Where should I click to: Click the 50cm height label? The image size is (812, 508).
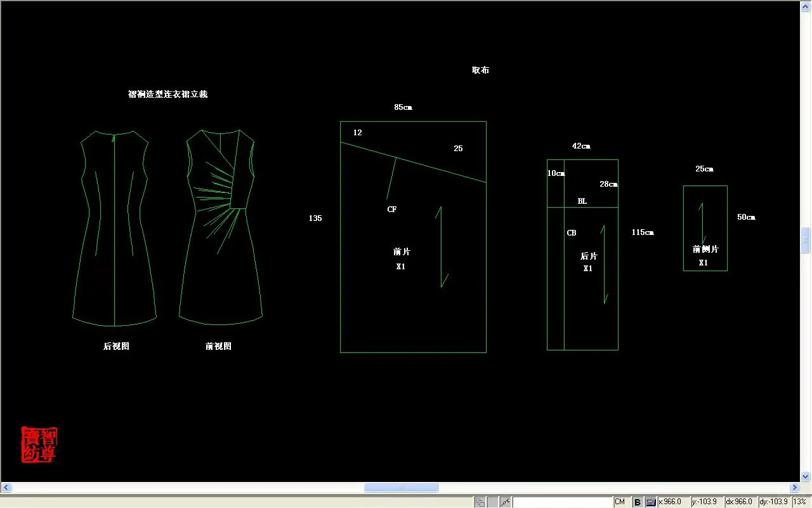point(746,217)
